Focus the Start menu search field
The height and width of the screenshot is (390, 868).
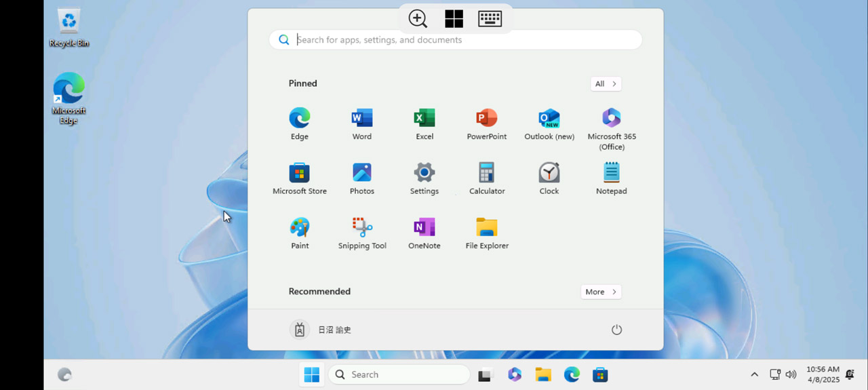[455, 40]
